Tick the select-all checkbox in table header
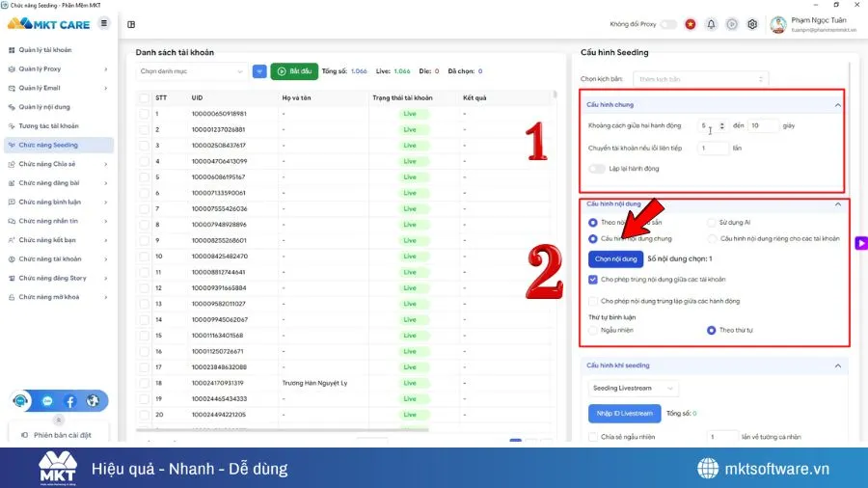868x488 pixels. (145, 98)
